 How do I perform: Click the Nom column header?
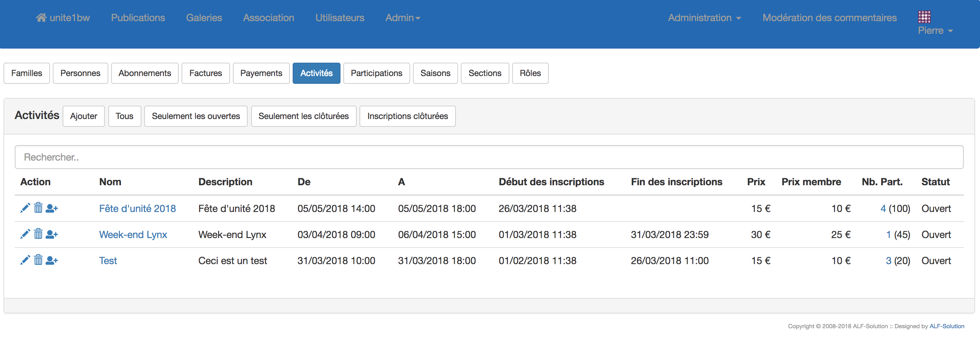tap(110, 182)
